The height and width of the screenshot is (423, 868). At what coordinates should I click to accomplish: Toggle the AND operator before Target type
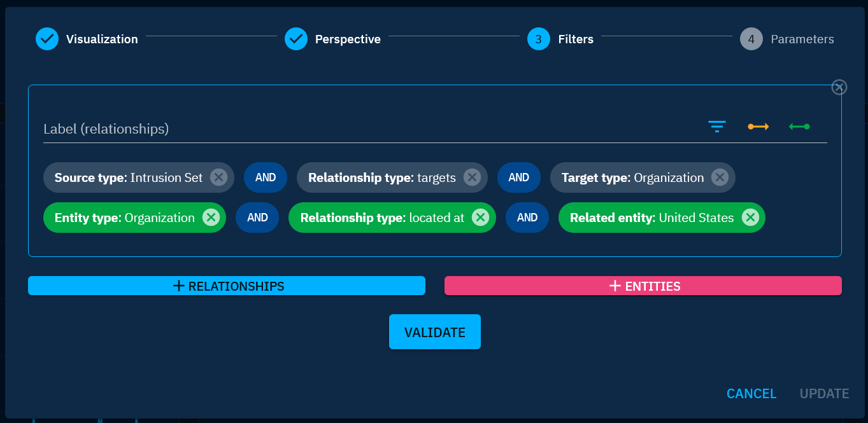click(x=519, y=177)
